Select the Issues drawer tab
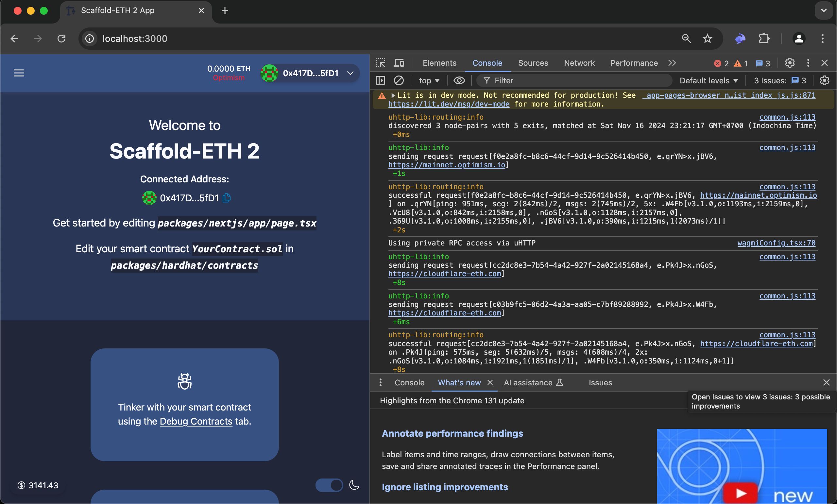This screenshot has height=504, width=837. (600, 382)
